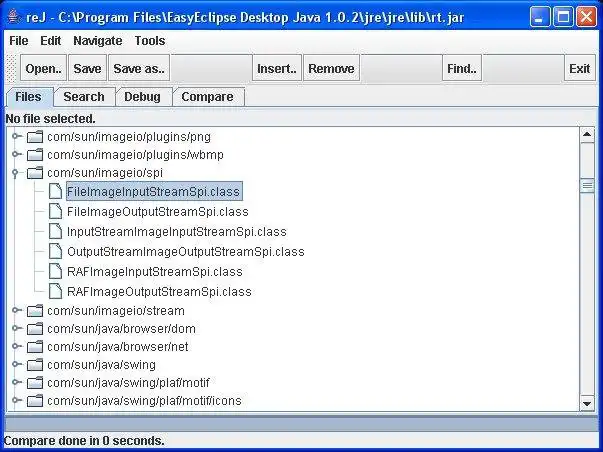Expand the com/sun/imageio/plugins/png node
The height and width of the screenshot is (452, 603).
pyautogui.click(x=16, y=136)
